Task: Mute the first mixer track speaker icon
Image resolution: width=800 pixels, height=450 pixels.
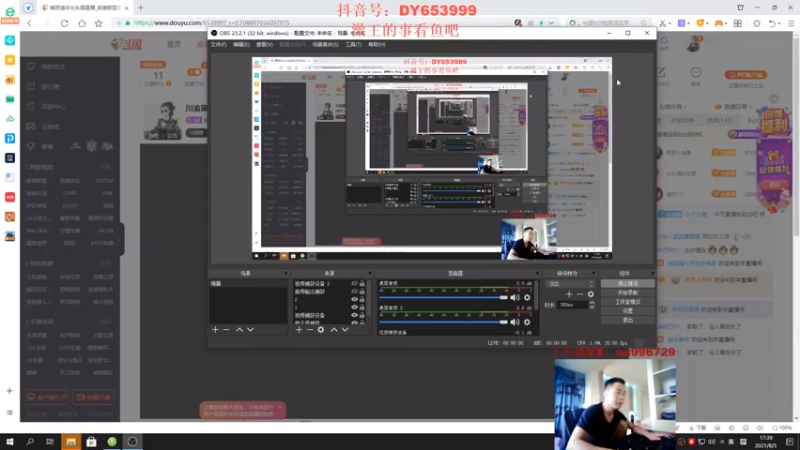Action: point(515,297)
